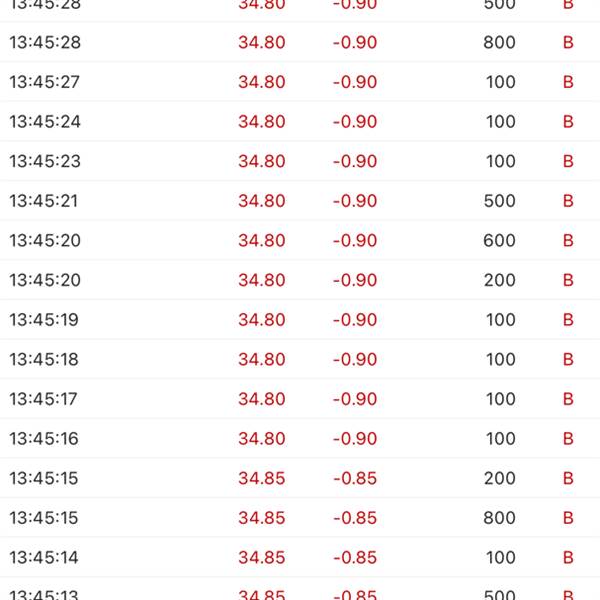
Task: Select the B marker on the 13:45:27 row
Action: click(568, 82)
